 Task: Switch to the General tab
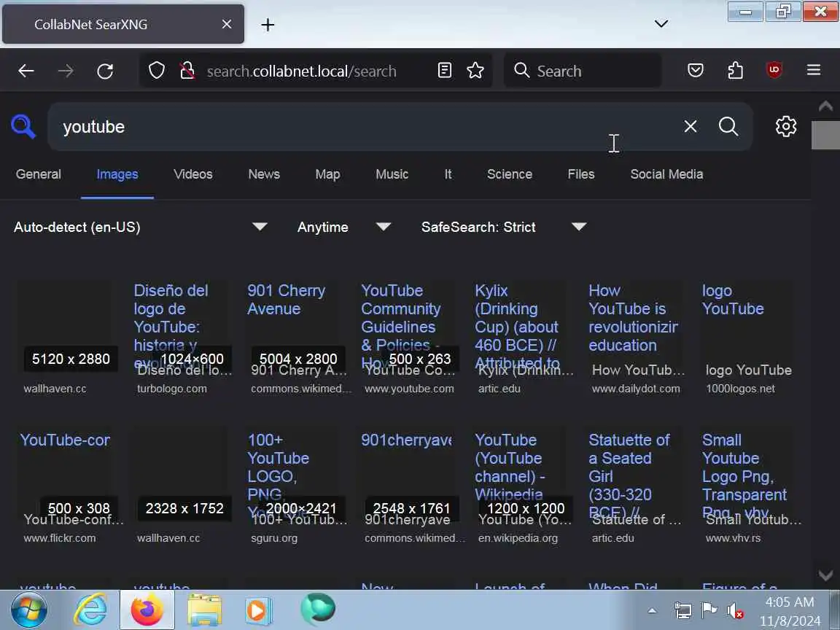[39, 174]
